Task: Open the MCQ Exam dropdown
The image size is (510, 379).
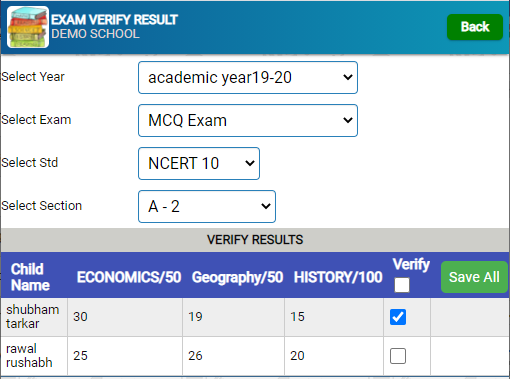Action: pyautogui.click(x=248, y=120)
